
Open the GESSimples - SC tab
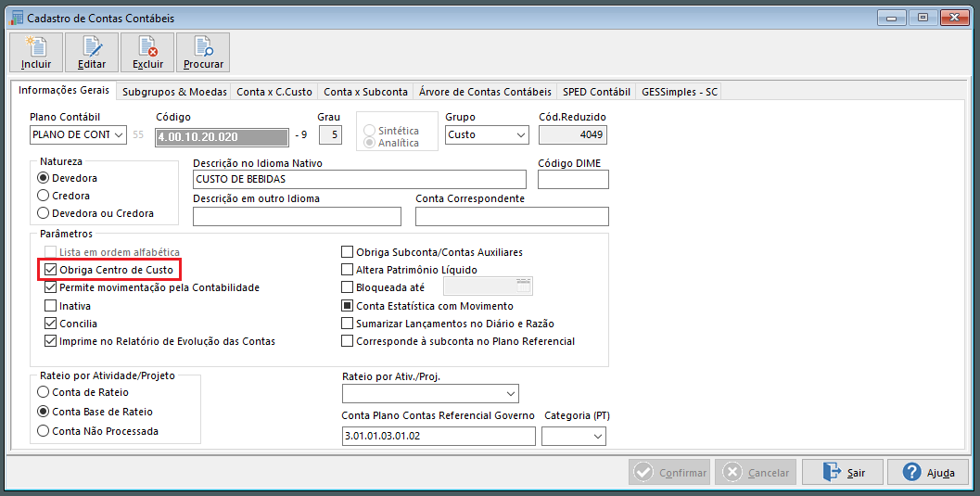tap(680, 92)
